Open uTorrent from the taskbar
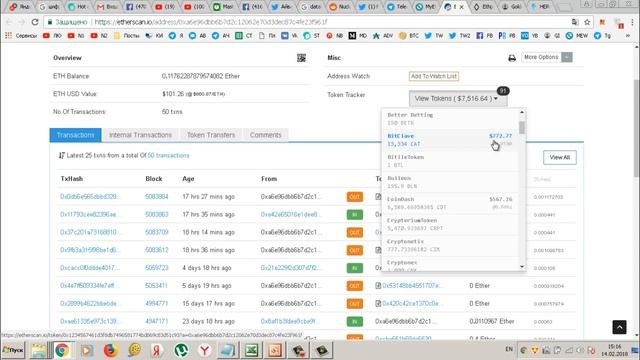 coord(181,350)
